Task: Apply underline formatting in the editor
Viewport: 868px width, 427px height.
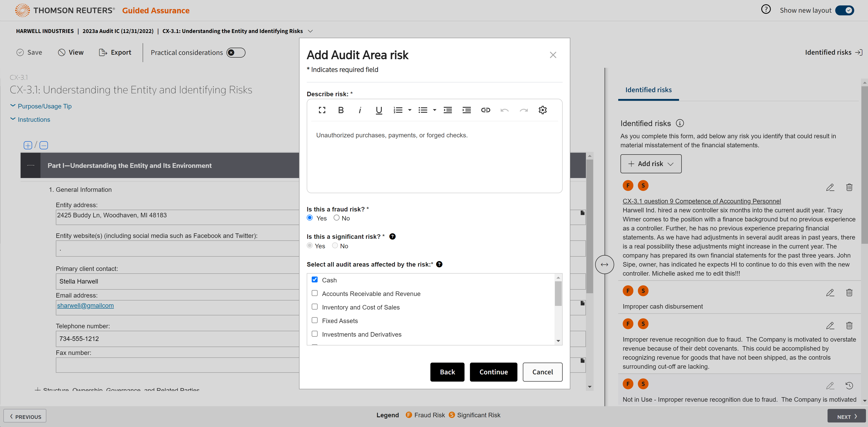Action: [379, 110]
